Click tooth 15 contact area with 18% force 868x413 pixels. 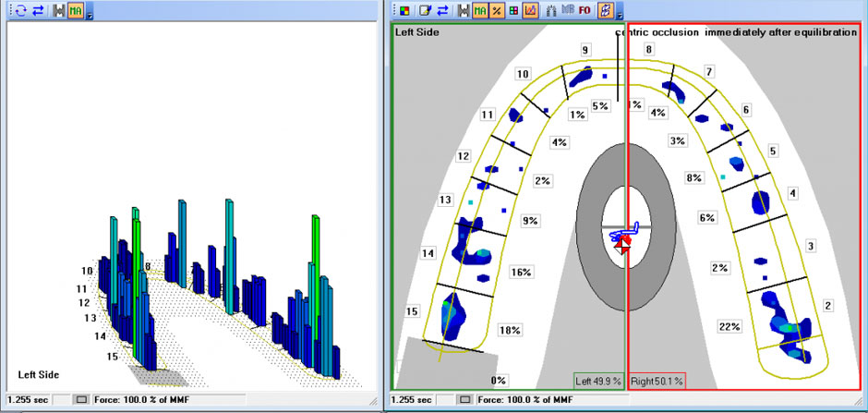[x=452, y=311]
